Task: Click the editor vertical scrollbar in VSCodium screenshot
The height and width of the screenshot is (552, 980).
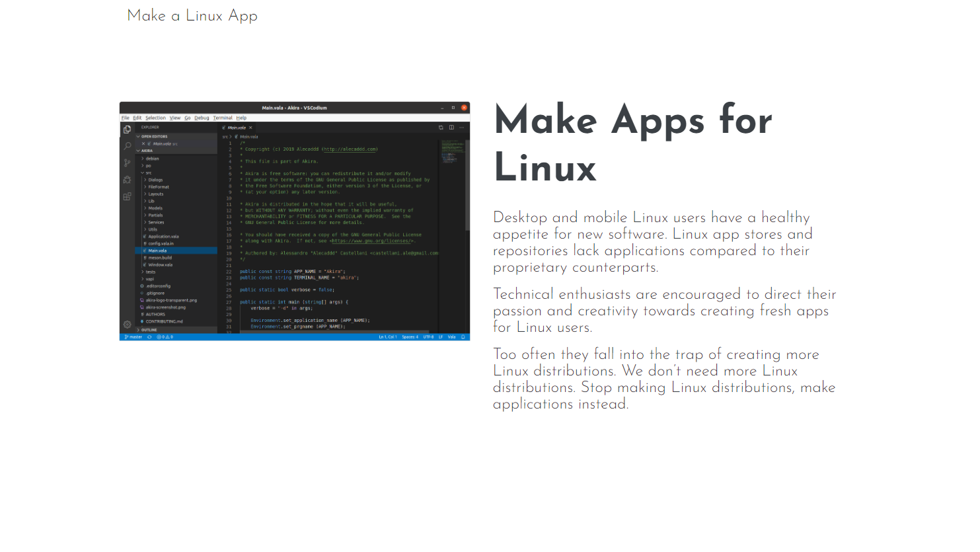Action: 468,185
